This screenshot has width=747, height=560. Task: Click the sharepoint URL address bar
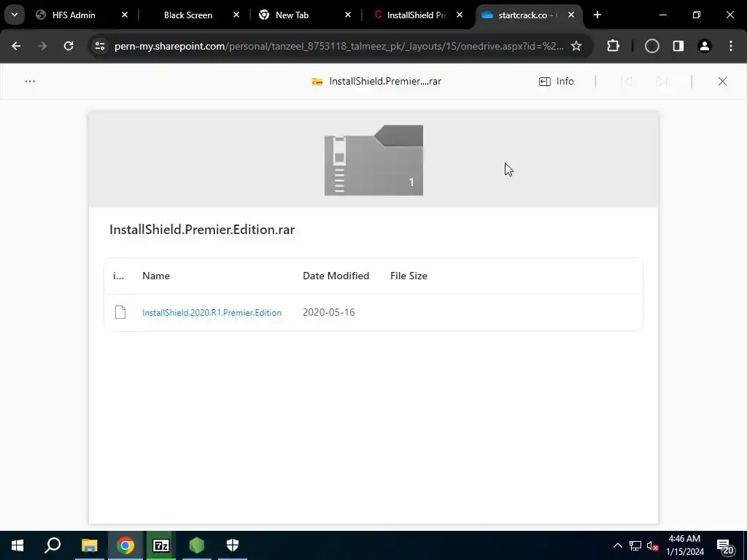[338, 46]
